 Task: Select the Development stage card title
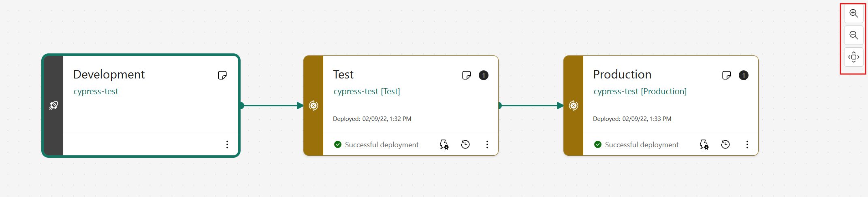click(109, 74)
